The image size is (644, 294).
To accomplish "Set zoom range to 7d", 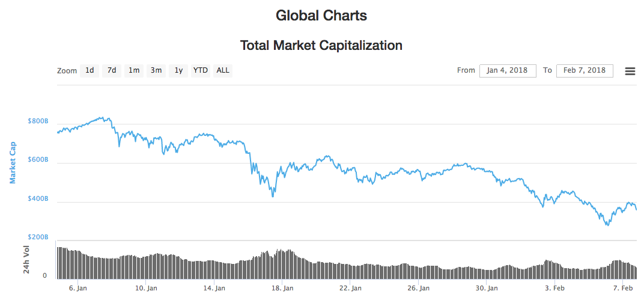I will click(112, 70).
